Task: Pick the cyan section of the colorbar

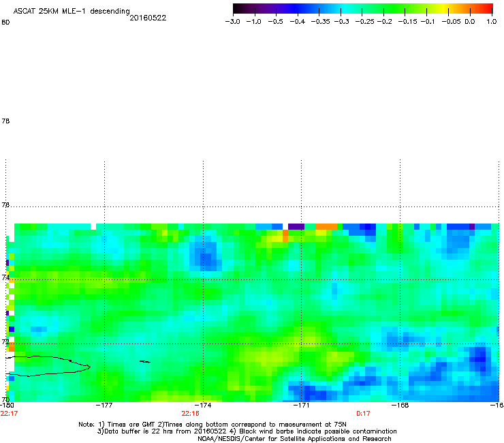Action: point(345,9)
